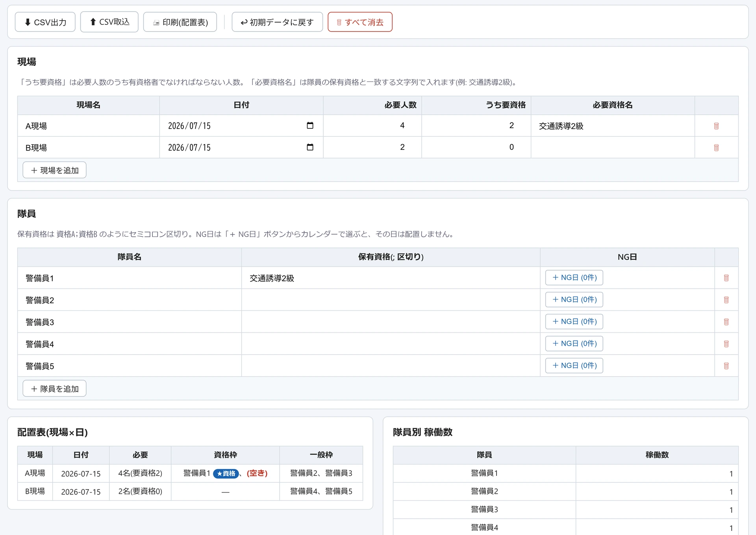Edit member name 警備員4
This screenshot has width=756, height=535.
[x=130, y=344]
